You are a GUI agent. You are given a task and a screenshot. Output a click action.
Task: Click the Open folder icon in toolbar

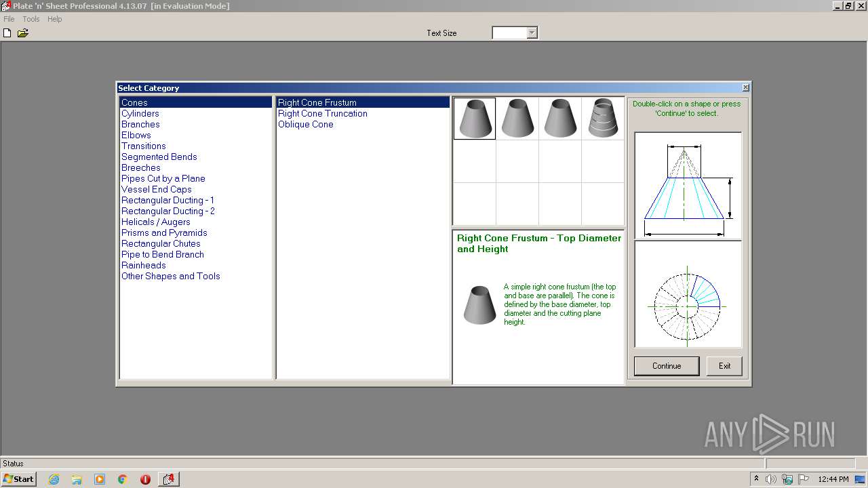pos(22,33)
